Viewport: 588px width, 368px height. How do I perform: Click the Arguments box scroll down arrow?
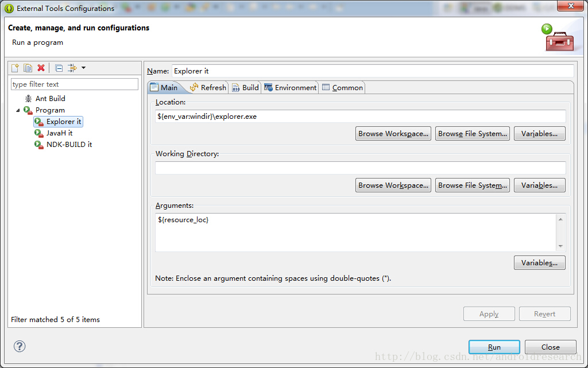coord(560,246)
